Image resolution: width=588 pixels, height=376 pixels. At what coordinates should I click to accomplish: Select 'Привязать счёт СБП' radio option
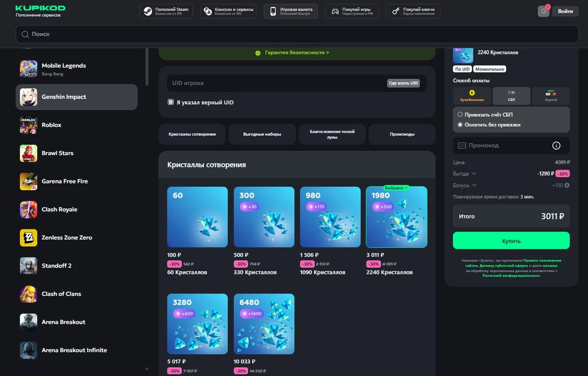click(460, 114)
